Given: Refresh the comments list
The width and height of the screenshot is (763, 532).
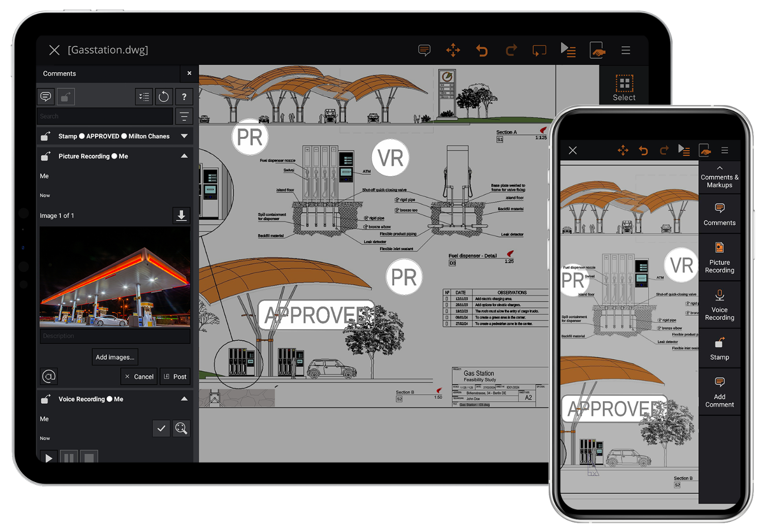Looking at the screenshot, I should [163, 97].
